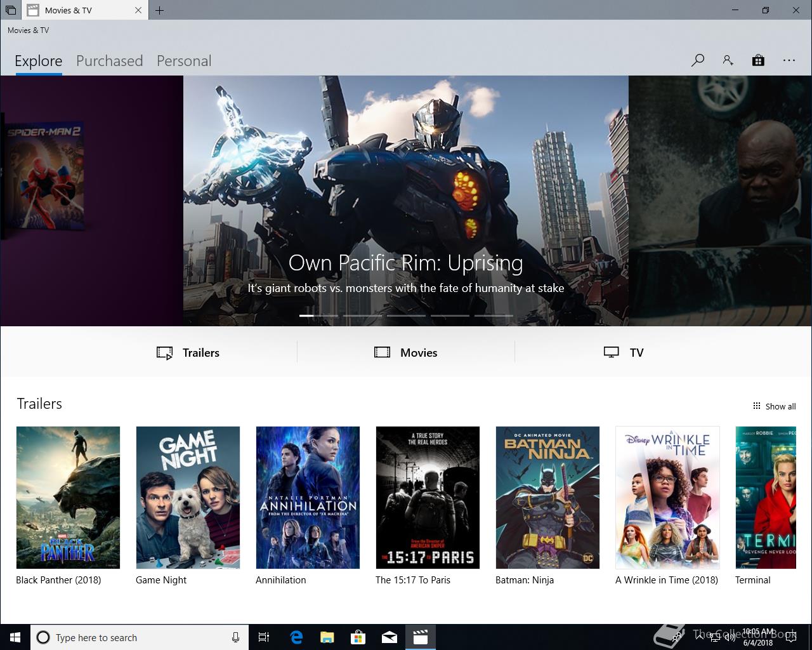This screenshot has height=650, width=812.
Task: Select second carousel page indicator
Action: pyautogui.click(x=362, y=315)
